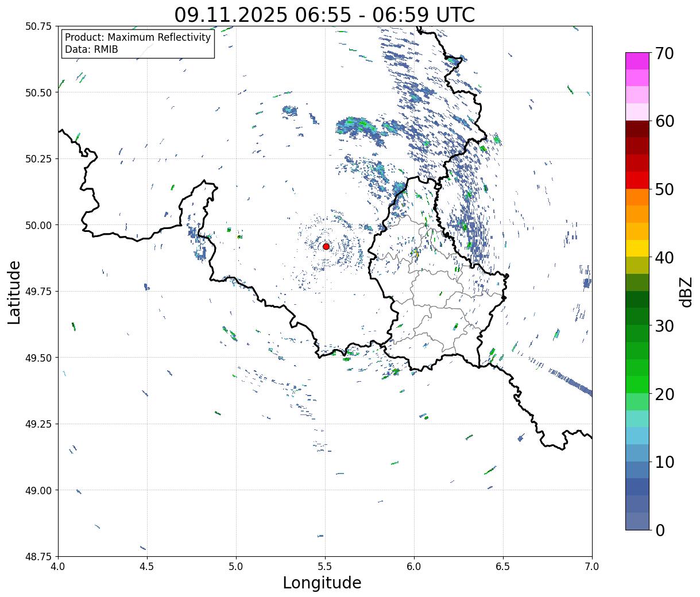Image resolution: width=700 pixels, height=597 pixels.
Task: Click the latitude tick label 49.50
Action: (x=38, y=358)
